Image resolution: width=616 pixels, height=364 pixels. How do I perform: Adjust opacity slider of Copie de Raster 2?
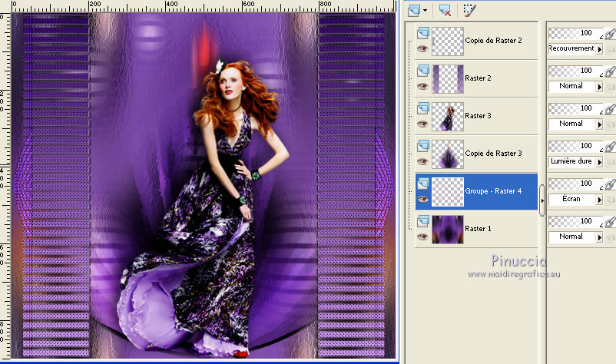tap(575, 33)
